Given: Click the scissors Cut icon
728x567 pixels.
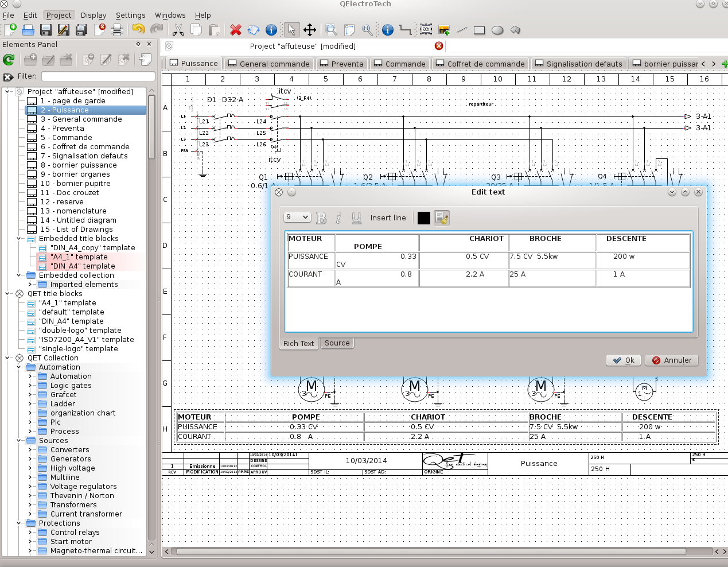Looking at the screenshot, I should 178,30.
